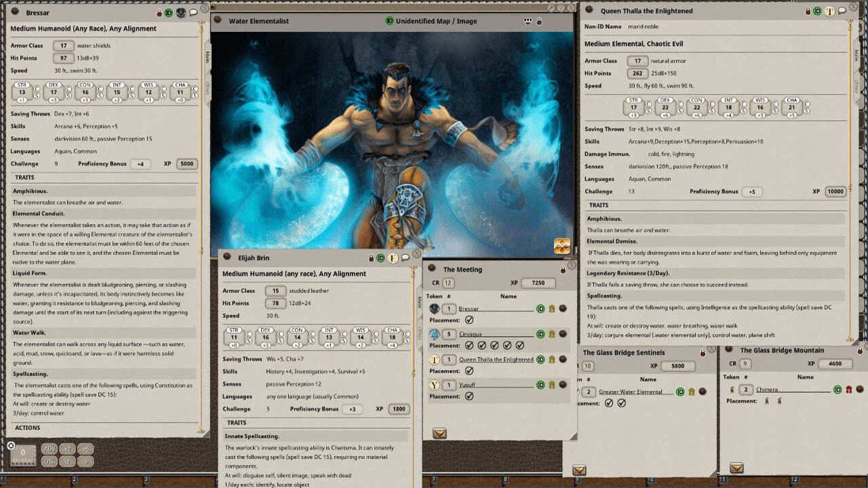Image resolution: width=868 pixels, height=488 pixels.
Task: Open the Greater Water Elemental link
Action: point(635,392)
